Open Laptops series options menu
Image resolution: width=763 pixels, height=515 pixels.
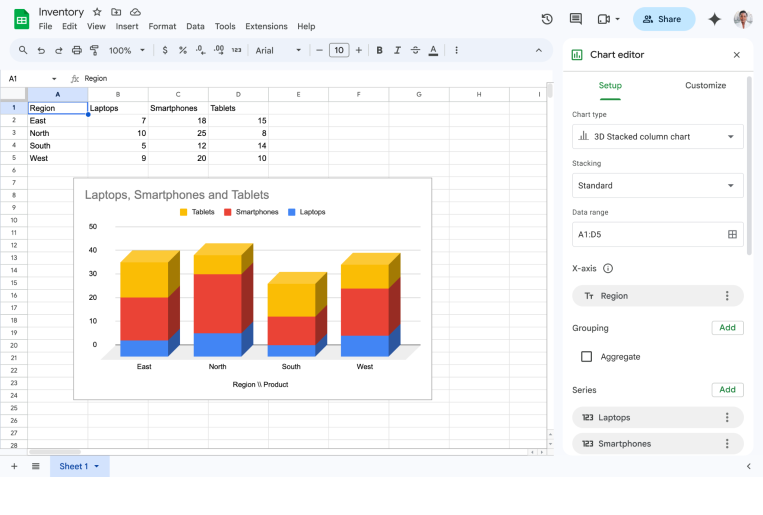click(727, 418)
